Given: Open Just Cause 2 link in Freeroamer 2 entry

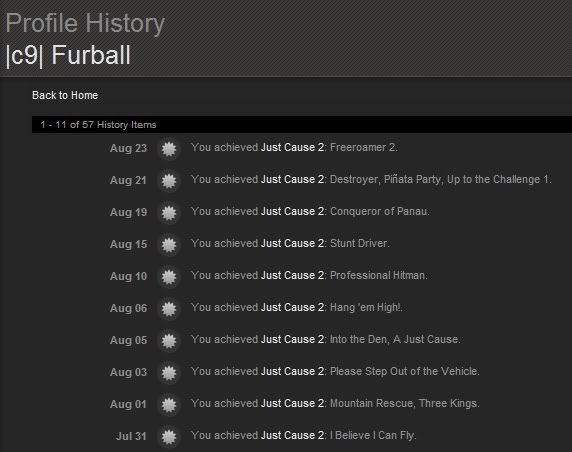Looking at the screenshot, I should pyautogui.click(x=293, y=147).
